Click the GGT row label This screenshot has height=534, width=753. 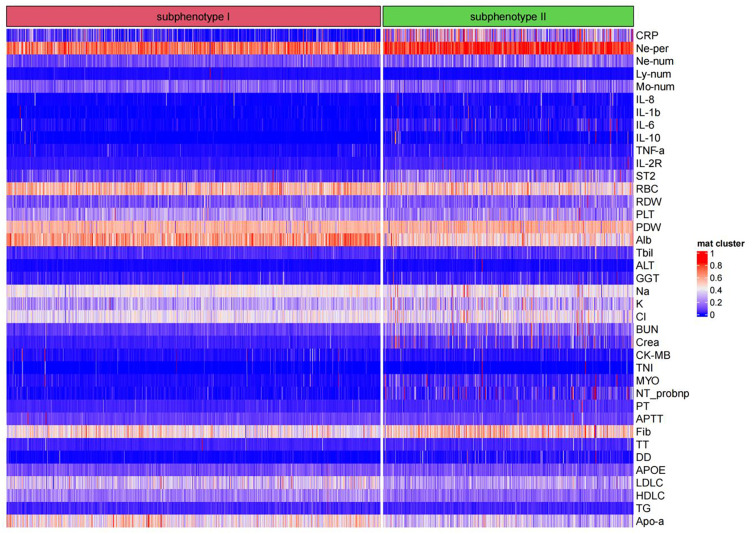pos(647,278)
